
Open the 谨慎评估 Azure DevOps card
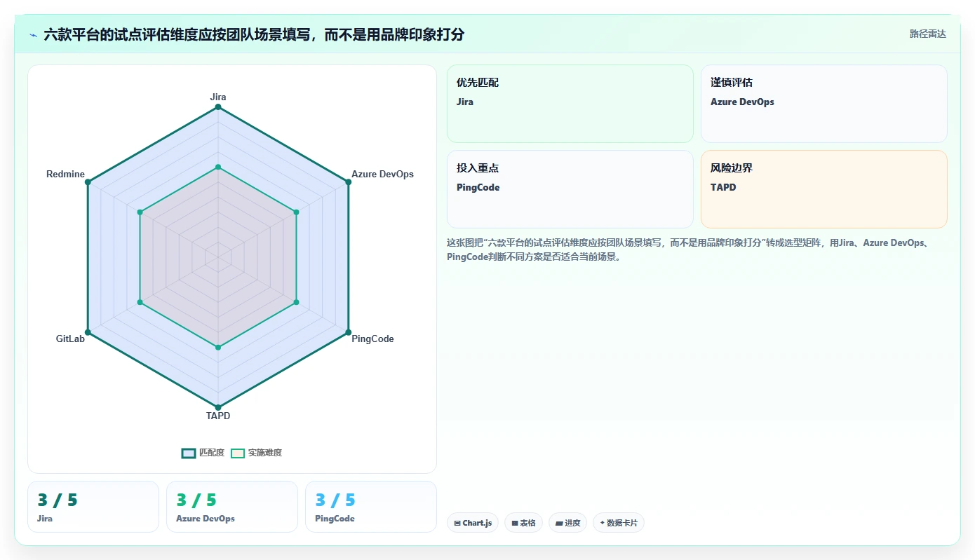823,104
